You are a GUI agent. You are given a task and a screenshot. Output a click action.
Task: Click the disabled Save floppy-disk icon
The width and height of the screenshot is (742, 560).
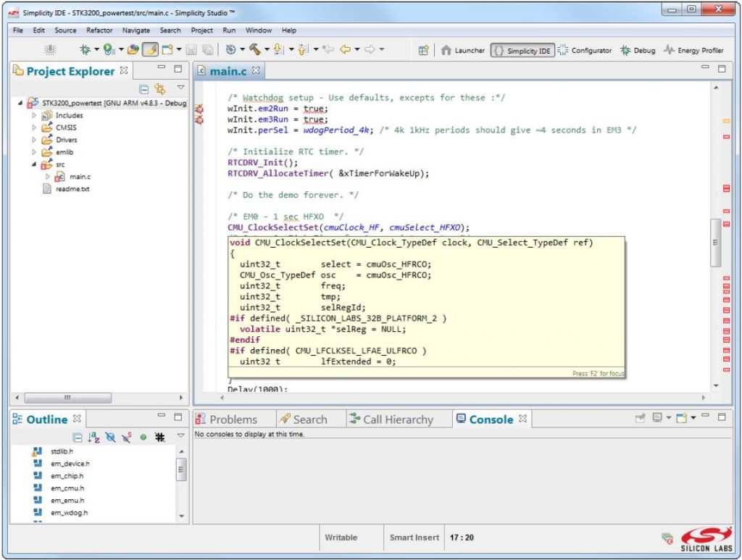point(191,50)
